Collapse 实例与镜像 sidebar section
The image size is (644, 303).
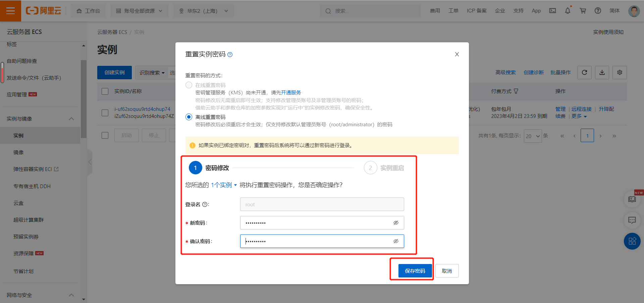71,119
